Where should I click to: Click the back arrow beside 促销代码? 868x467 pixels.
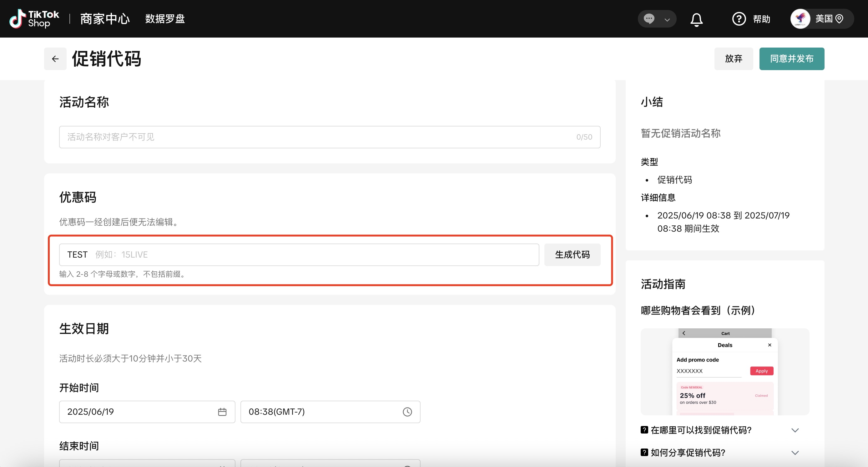pos(55,59)
